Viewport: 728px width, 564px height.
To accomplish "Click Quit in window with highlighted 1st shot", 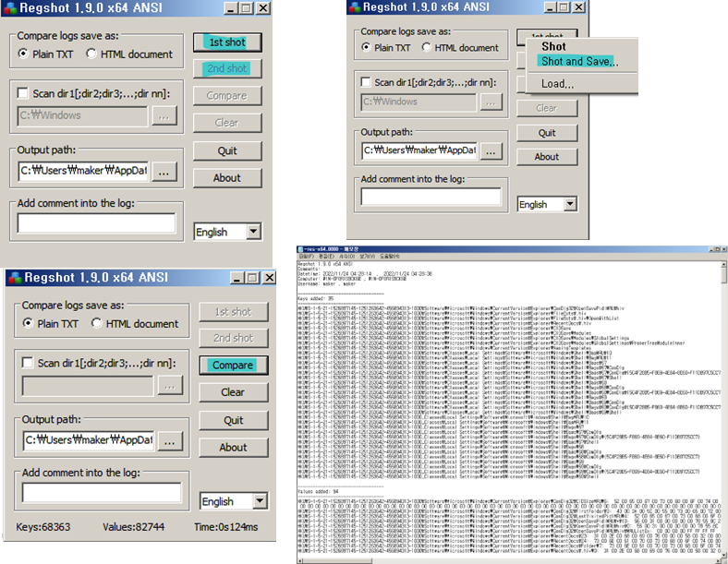I will (x=227, y=150).
